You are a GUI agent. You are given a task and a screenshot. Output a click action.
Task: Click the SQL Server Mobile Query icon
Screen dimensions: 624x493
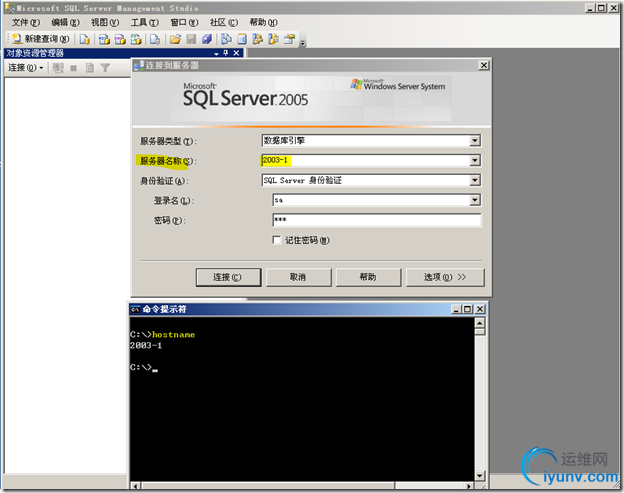point(155,39)
